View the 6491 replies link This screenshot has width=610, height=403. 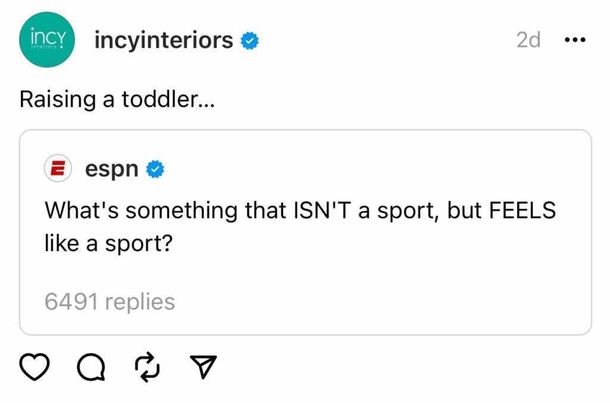tap(110, 301)
